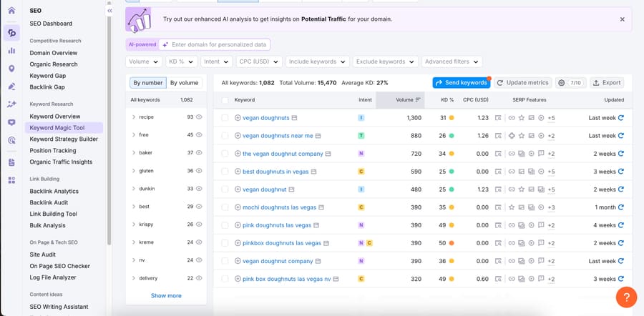Viewport: 644px width, 316px height.
Task: Open the pinkbox doughnuts las vegas keyword link
Action: pos(282,243)
